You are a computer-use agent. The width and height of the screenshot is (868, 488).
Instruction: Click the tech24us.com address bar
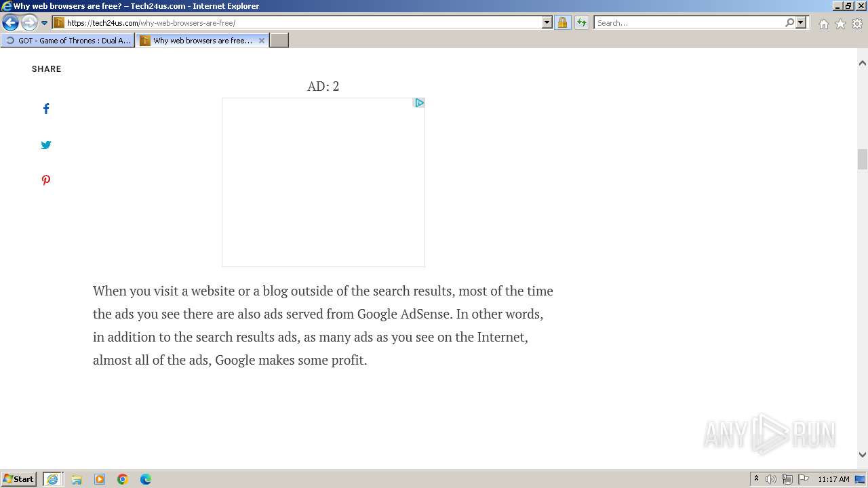(297, 23)
